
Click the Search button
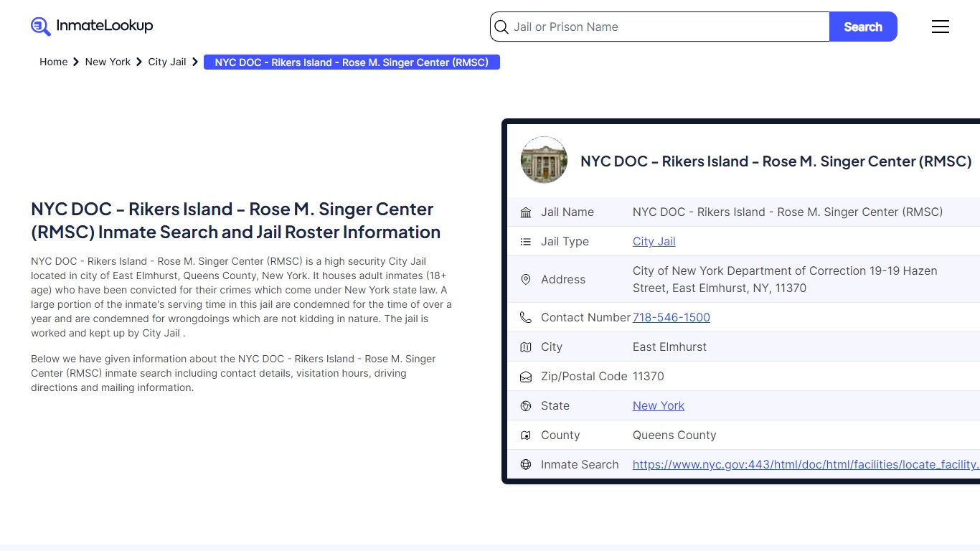coord(863,27)
